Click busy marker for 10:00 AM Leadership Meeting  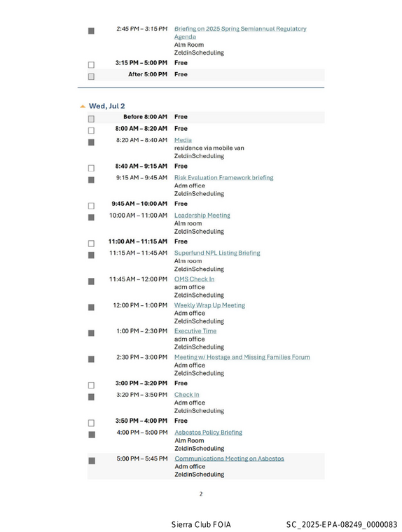click(91, 218)
